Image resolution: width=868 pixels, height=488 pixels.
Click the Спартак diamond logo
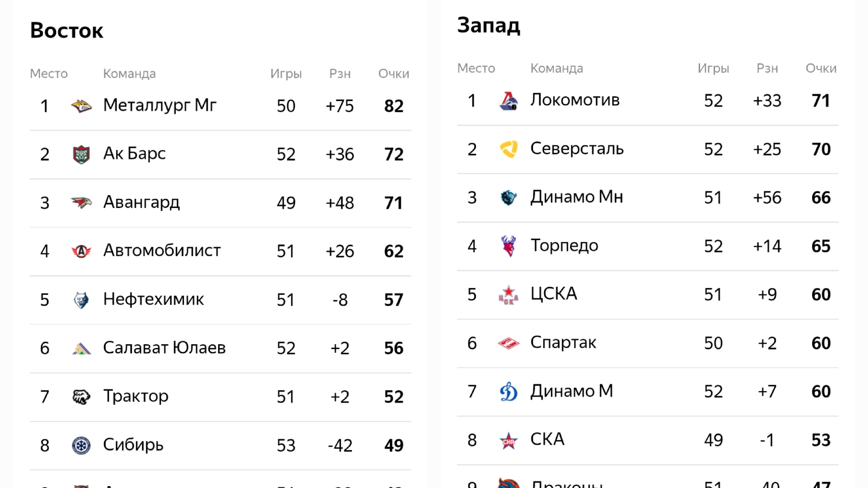pos(508,343)
